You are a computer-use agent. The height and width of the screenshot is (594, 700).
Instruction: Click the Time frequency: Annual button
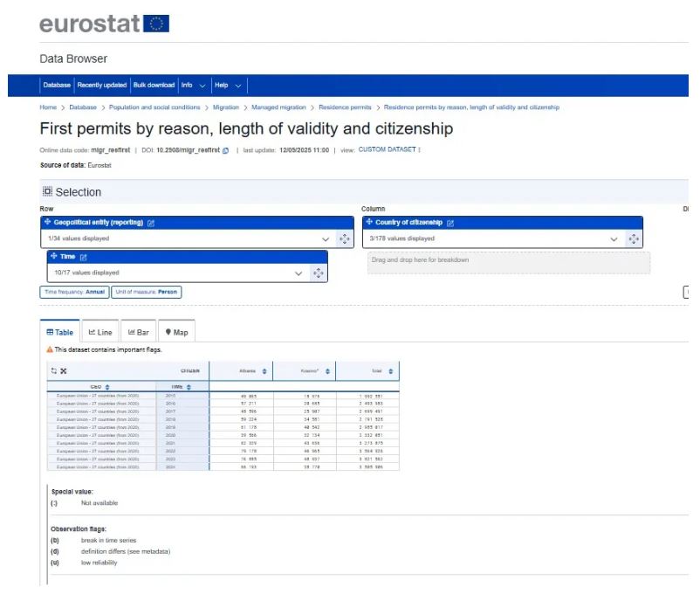point(73,292)
